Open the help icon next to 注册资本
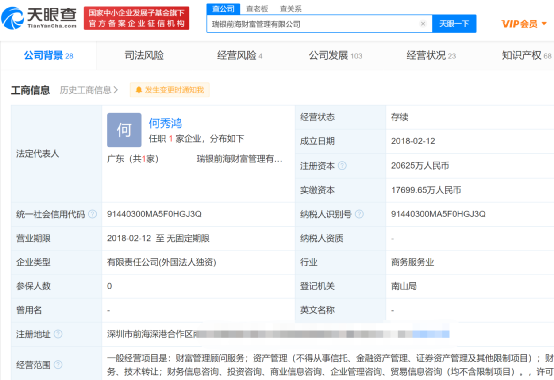 click(x=342, y=166)
